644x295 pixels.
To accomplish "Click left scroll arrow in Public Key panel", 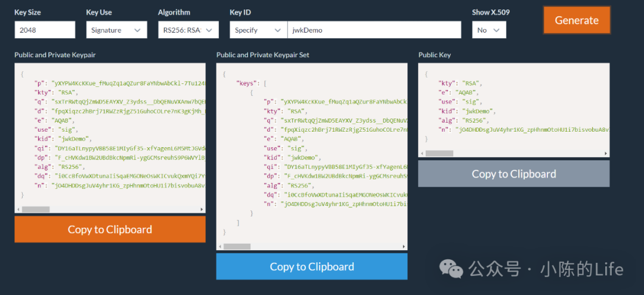I will pyautogui.click(x=422, y=153).
